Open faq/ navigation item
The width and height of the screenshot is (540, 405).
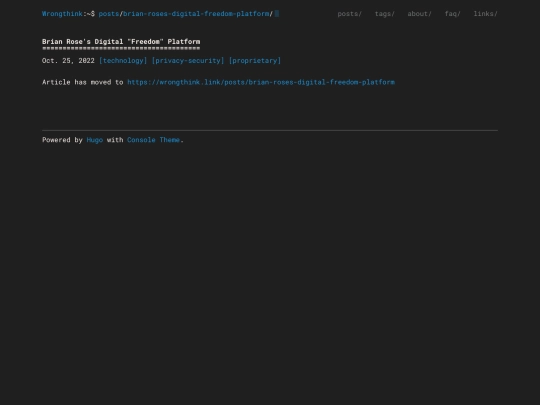[x=453, y=14]
